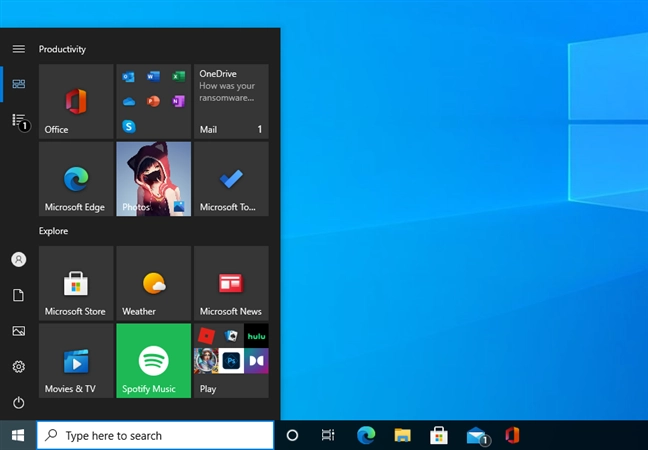Open Settings from the Start sidebar
Screen dimensions: 648x450
(19, 367)
